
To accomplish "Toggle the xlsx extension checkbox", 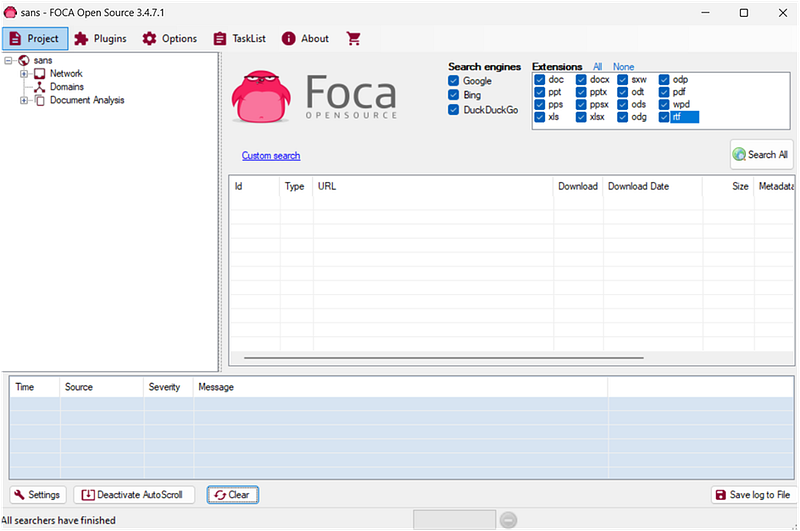I will click(x=581, y=117).
